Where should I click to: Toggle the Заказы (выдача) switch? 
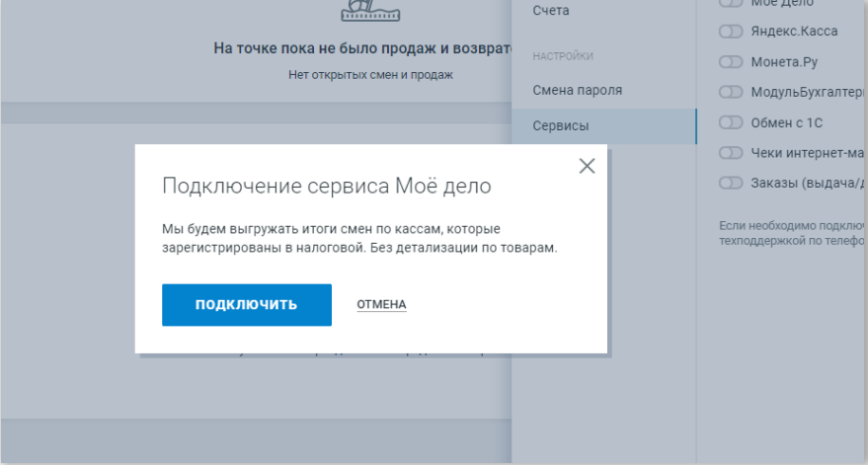[731, 183]
